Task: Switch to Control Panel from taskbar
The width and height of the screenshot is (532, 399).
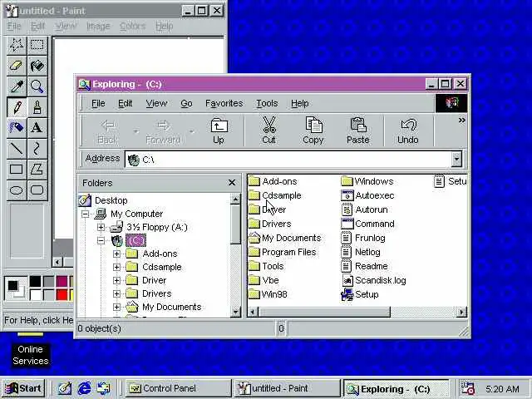Action: 179,388
